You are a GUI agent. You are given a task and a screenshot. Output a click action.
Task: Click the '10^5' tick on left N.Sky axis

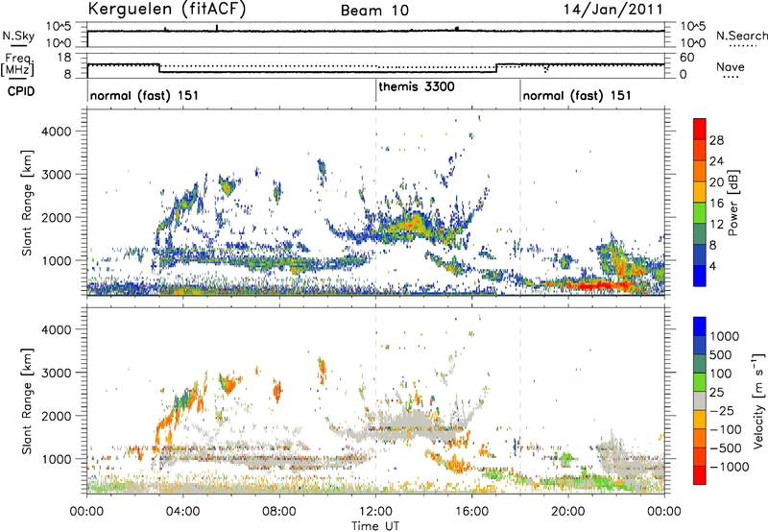click(x=59, y=26)
